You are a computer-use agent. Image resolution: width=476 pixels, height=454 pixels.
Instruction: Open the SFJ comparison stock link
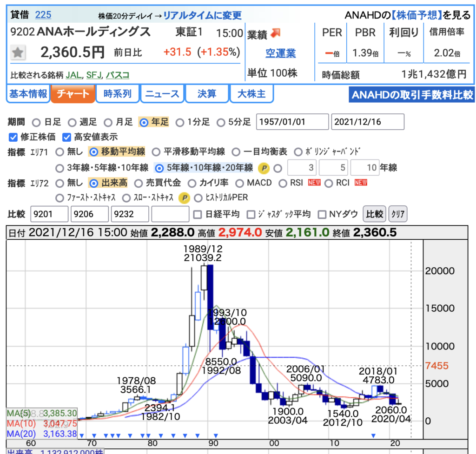(94, 75)
